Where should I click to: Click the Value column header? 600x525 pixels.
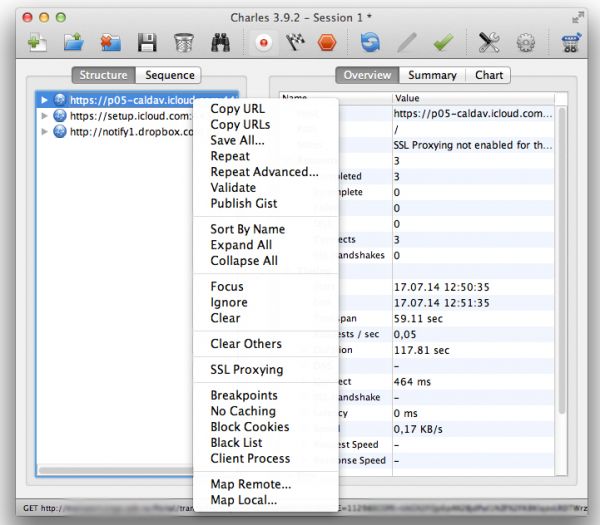tap(407, 98)
